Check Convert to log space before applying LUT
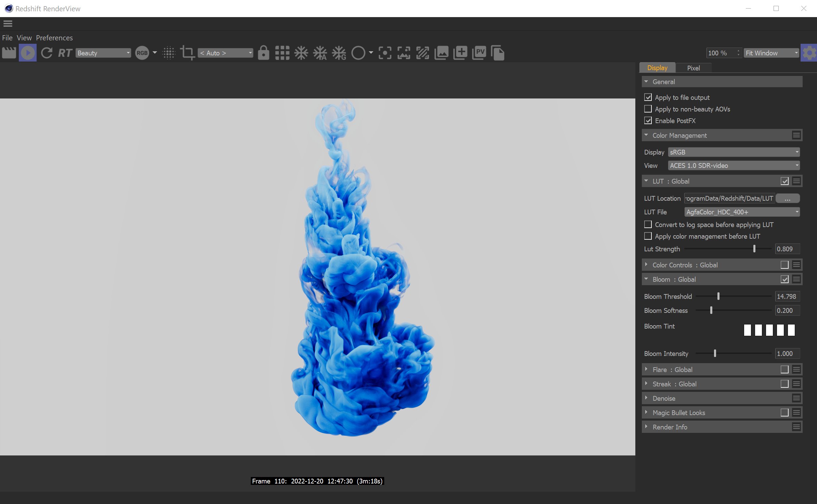817x504 pixels. click(x=648, y=224)
